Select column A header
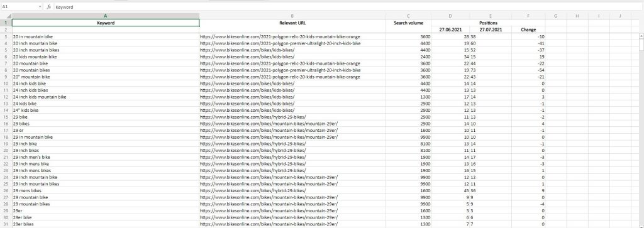Screen dimensions: 644x228 [106, 16]
